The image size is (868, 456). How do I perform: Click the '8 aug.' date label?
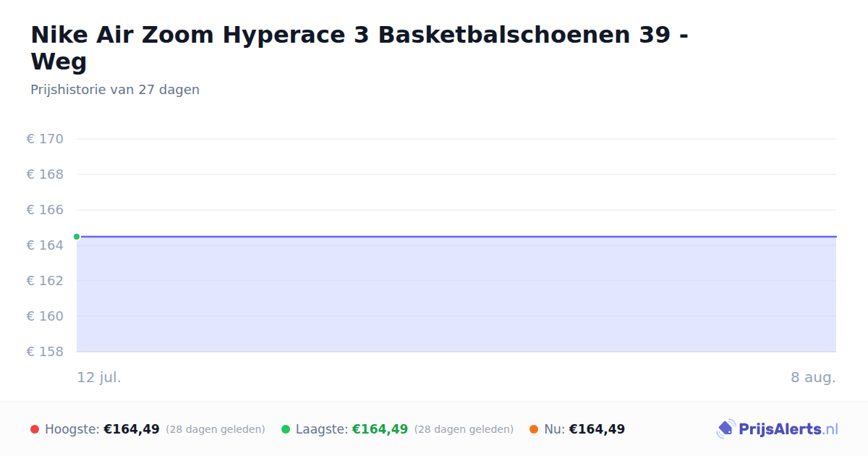click(x=813, y=378)
